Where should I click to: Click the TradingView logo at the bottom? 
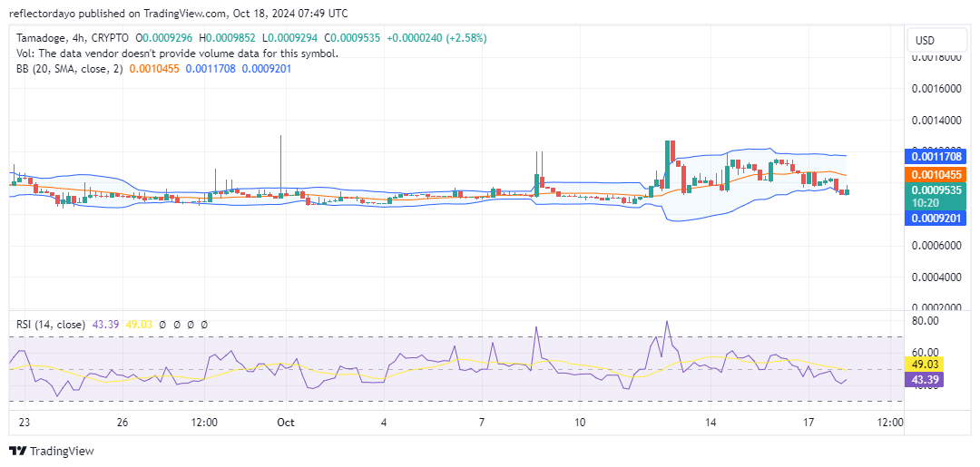51,452
